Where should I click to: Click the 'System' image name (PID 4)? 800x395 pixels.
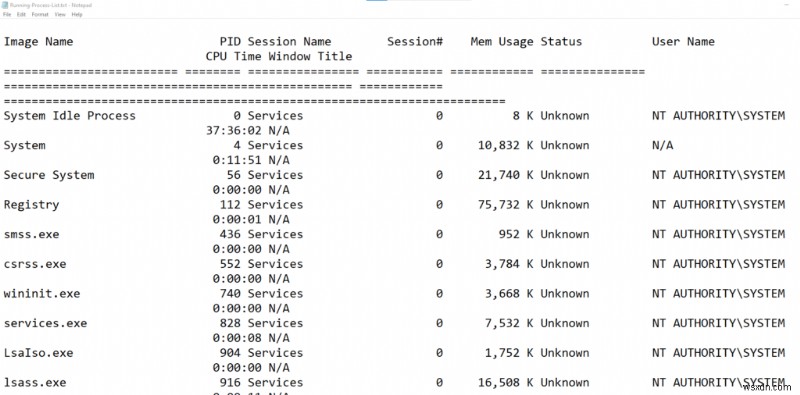tap(24, 145)
